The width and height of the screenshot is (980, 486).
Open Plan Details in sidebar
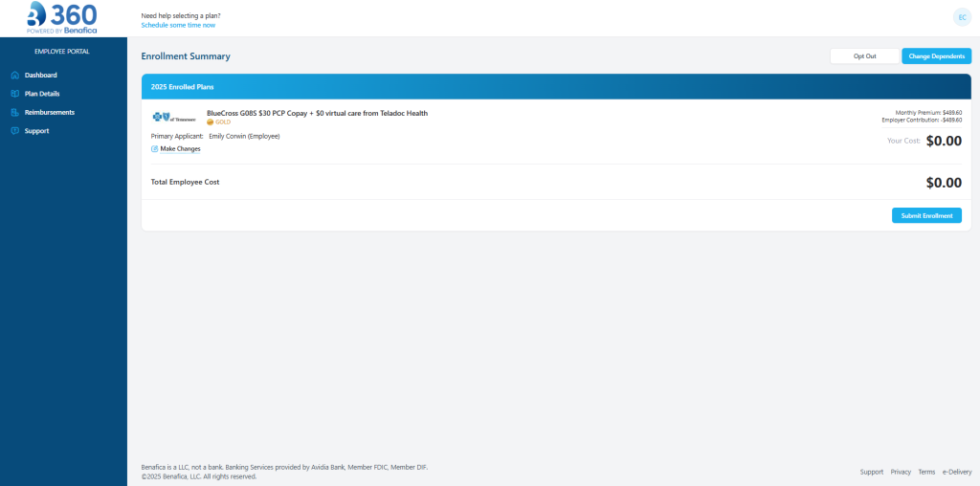42,94
